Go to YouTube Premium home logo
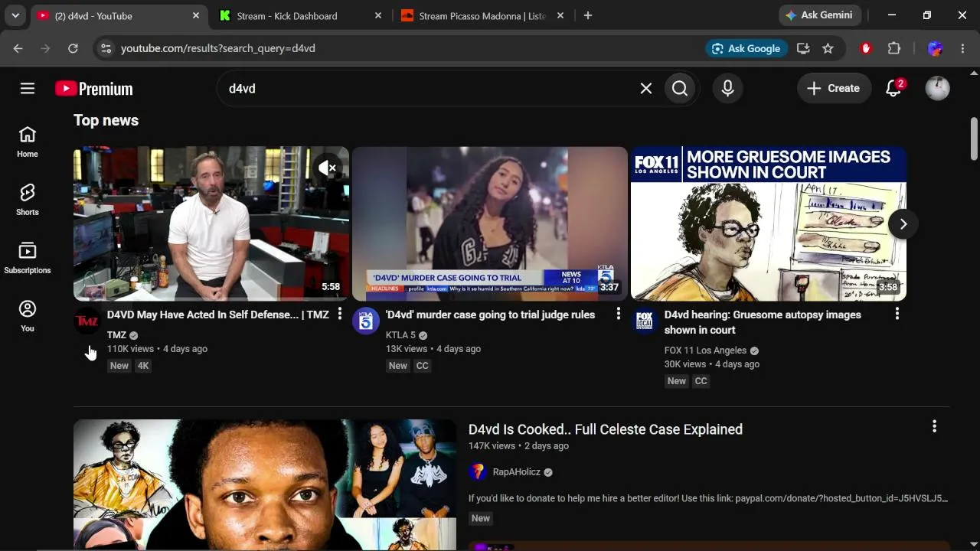980x551 pixels. [x=94, y=89]
